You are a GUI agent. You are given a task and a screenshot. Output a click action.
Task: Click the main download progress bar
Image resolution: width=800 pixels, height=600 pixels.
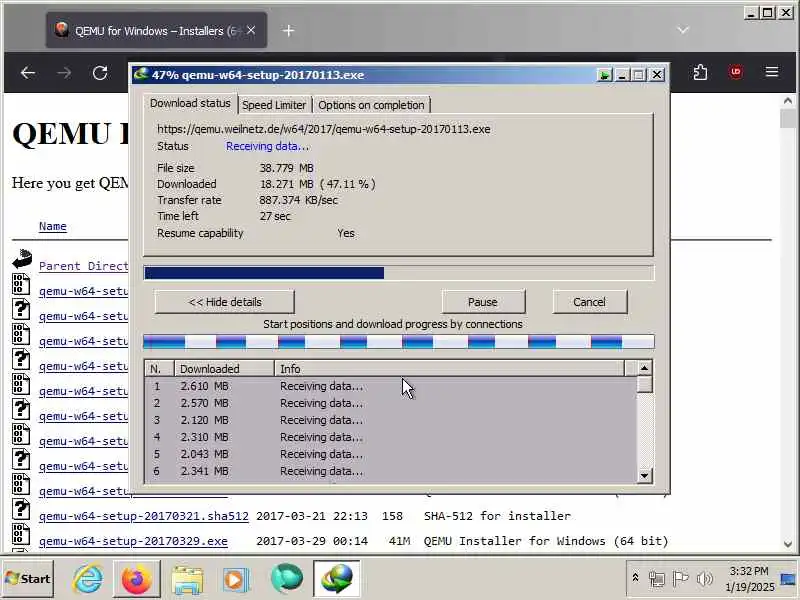399,273
